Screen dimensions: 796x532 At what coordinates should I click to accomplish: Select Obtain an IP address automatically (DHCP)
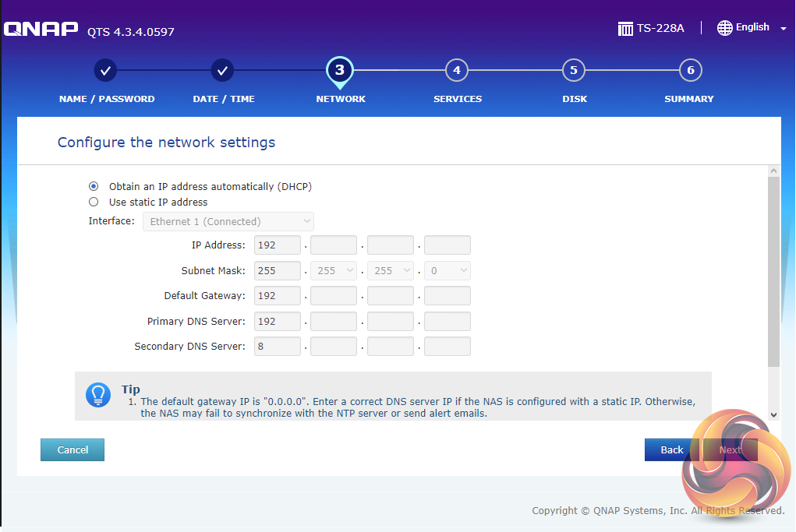(94, 186)
